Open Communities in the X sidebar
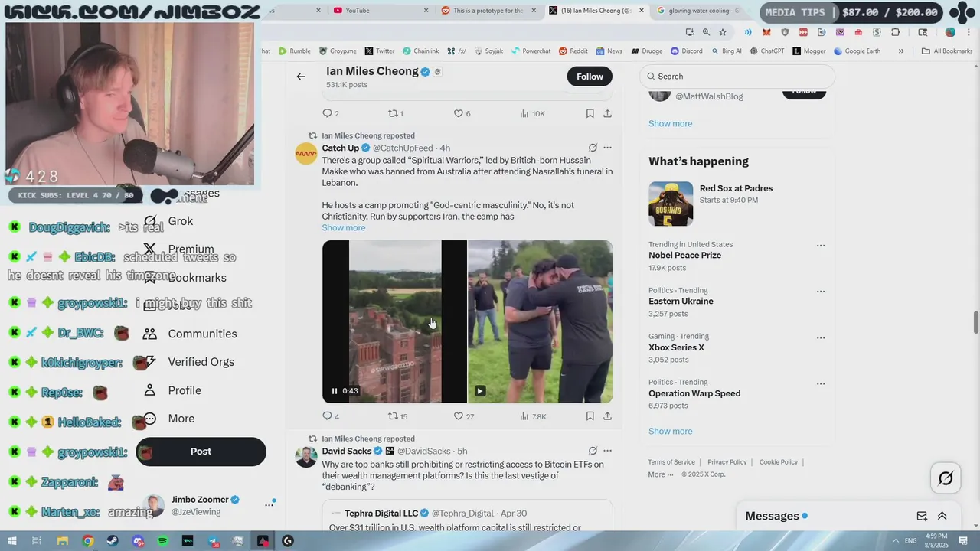Image resolution: width=980 pixels, height=551 pixels. point(190,334)
